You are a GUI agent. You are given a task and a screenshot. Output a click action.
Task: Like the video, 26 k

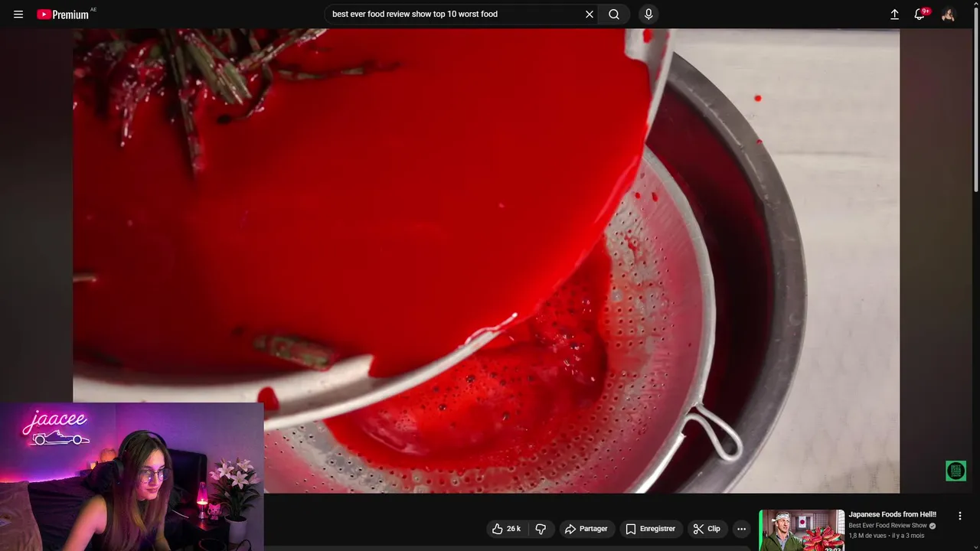(507, 529)
